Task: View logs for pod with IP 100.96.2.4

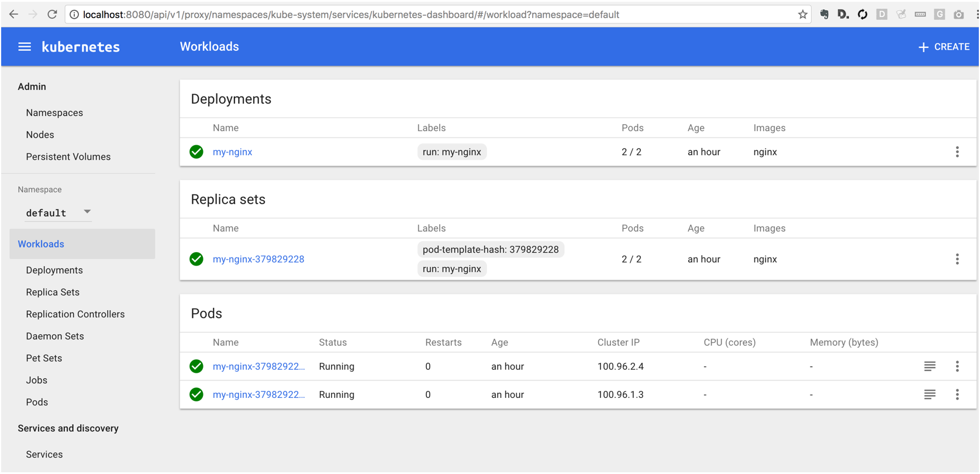Action: (x=930, y=366)
